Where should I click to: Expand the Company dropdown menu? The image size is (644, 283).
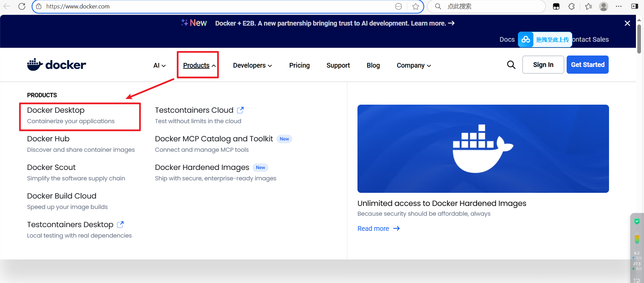pyautogui.click(x=414, y=65)
